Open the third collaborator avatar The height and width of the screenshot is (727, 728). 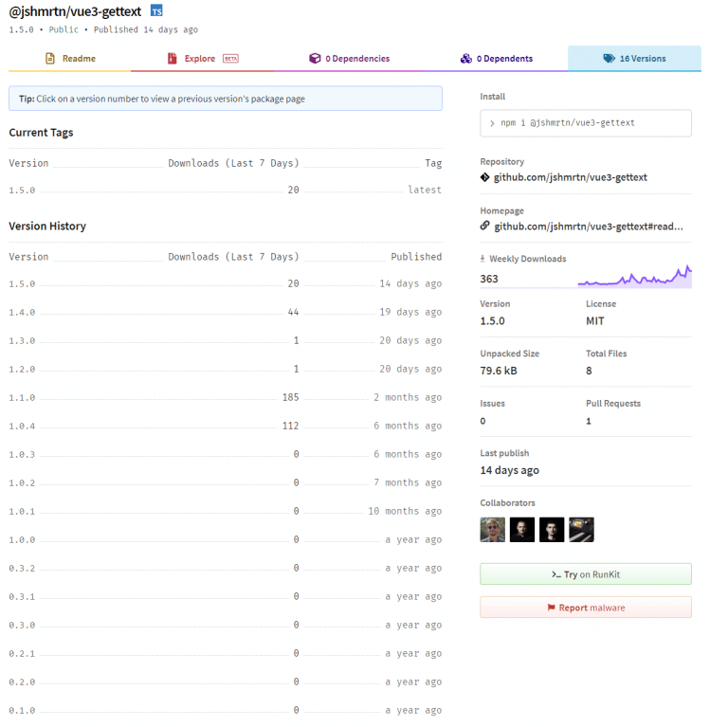click(x=552, y=530)
